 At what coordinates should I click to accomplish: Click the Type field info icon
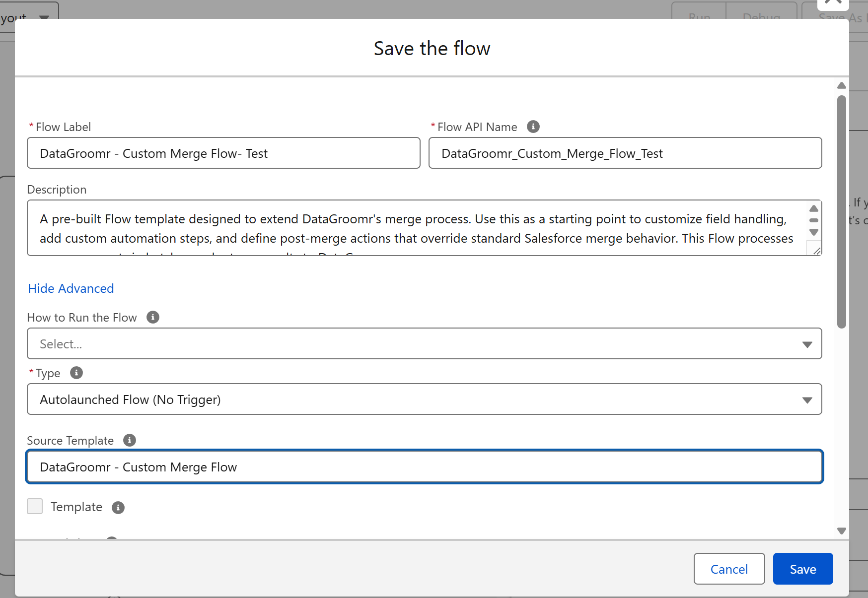point(76,373)
